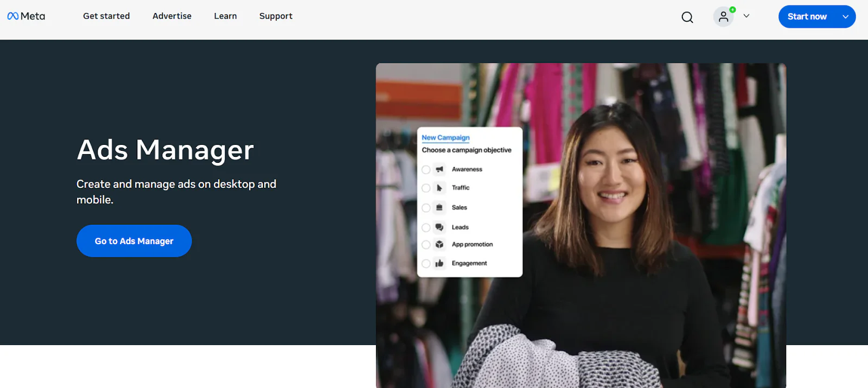The image size is (868, 388).
Task: Click the Ads Manager heading
Action: pyautogui.click(x=165, y=150)
